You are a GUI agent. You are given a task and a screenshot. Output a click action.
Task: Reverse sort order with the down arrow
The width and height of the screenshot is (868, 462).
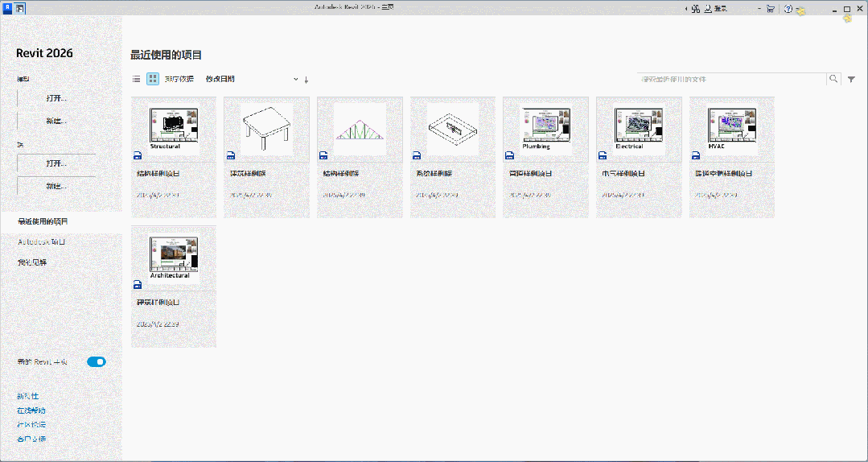(306, 80)
